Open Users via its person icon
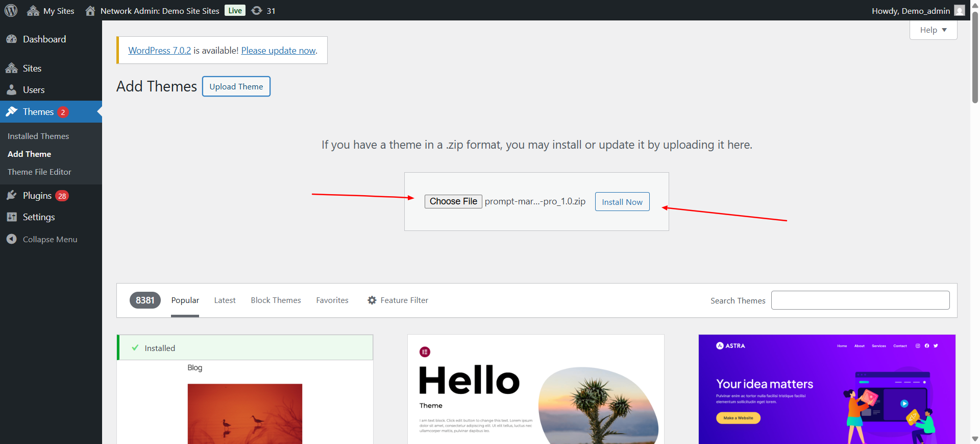Viewport: 980px width, 444px height. click(12, 90)
